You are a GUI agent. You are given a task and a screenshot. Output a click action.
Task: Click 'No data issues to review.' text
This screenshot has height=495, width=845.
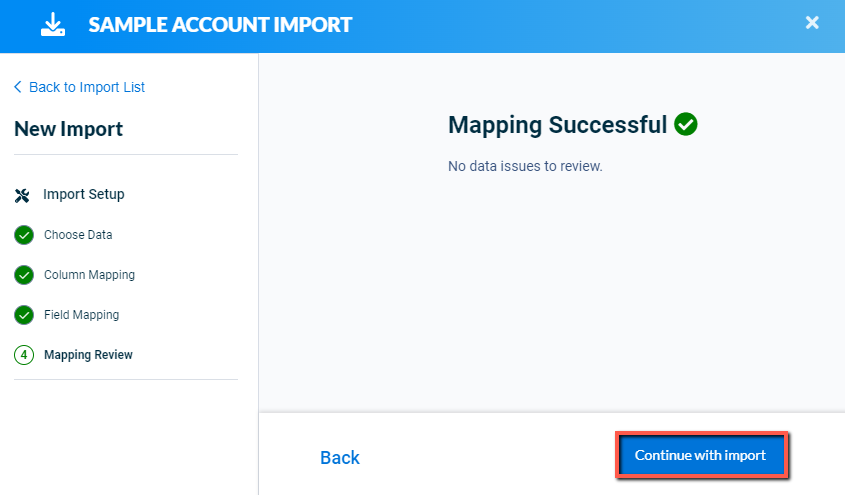click(525, 166)
